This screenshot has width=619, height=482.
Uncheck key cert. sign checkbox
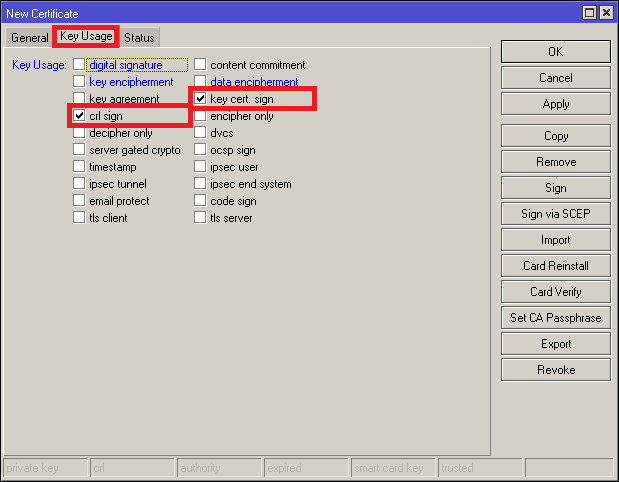click(x=200, y=99)
